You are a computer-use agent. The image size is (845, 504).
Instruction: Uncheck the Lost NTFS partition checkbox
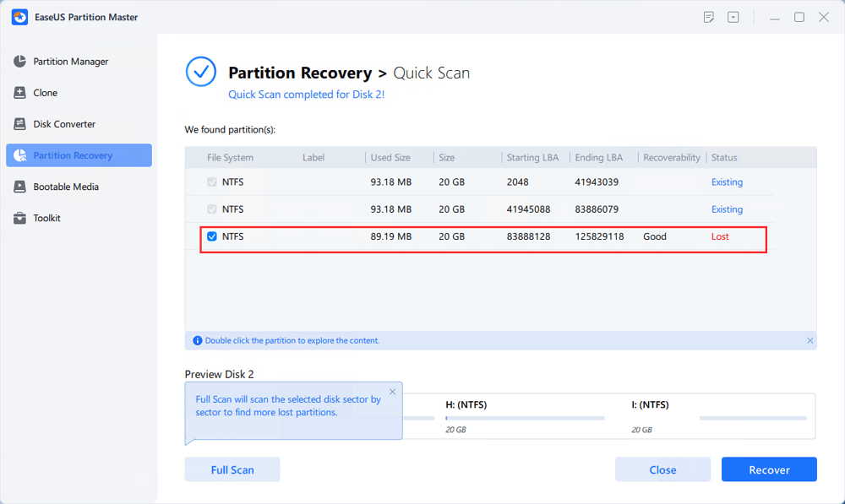(x=212, y=236)
